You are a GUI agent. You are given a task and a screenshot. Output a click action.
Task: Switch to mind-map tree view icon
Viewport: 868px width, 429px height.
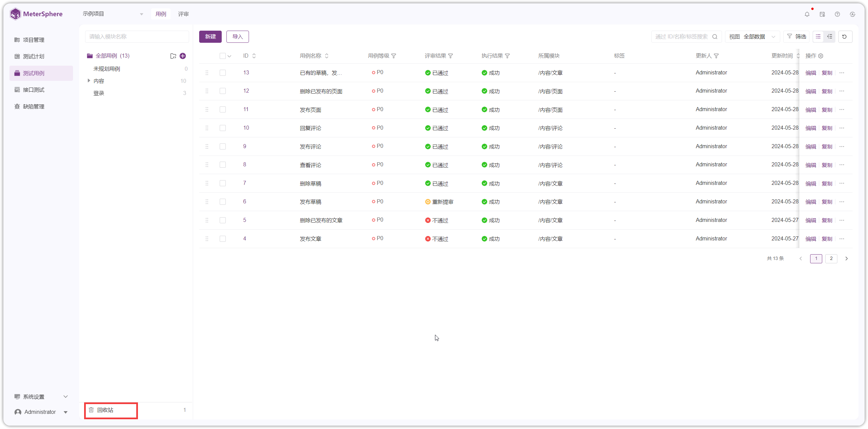click(830, 36)
